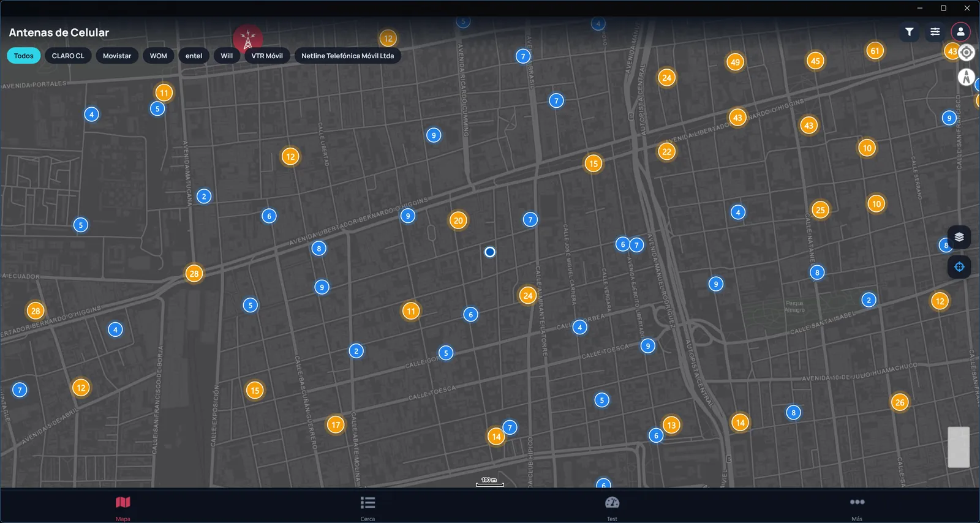Select the red antenna tower marker
The height and width of the screenshot is (523, 980).
point(247,39)
